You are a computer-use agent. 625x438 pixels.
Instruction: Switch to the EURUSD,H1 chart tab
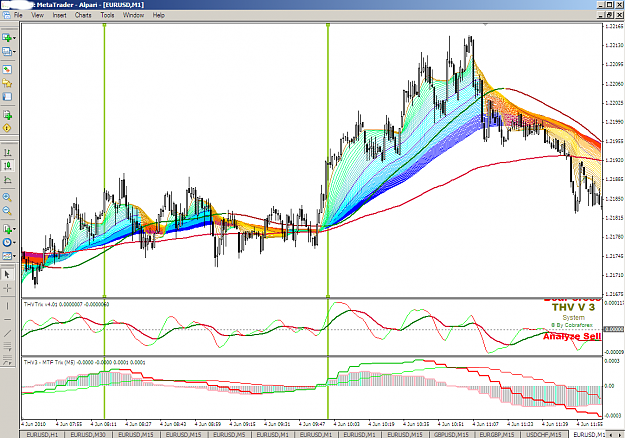point(42,434)
